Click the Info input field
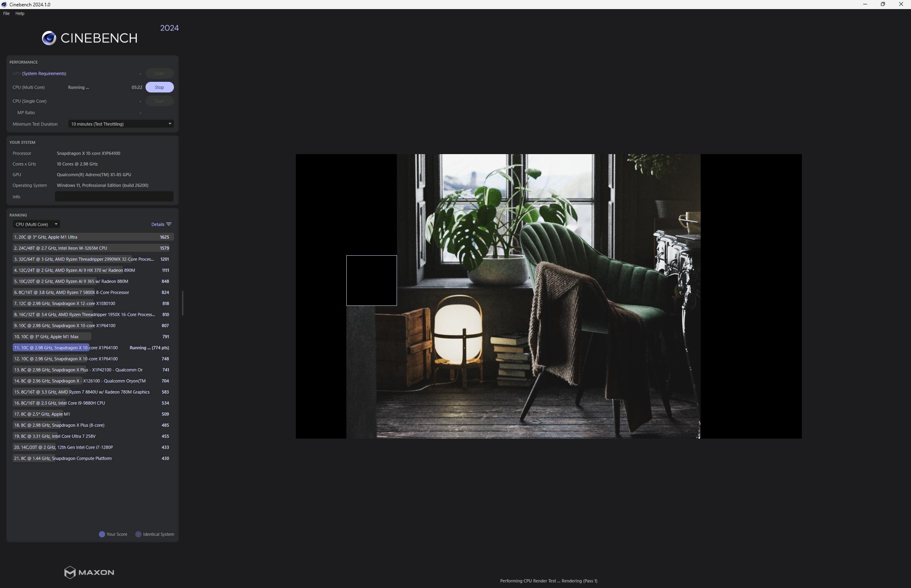The height and width of the screenshot is (588, 911). click(114, 196)
